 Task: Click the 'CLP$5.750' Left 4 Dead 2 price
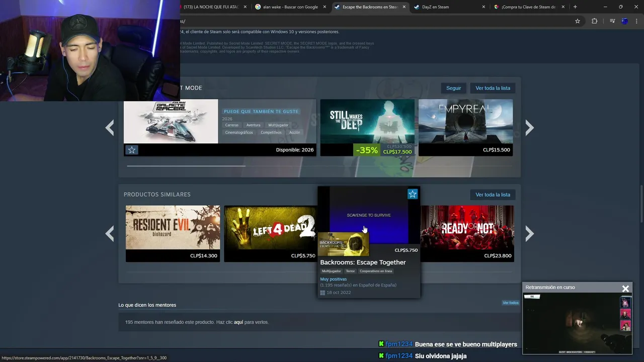[303, 256]
